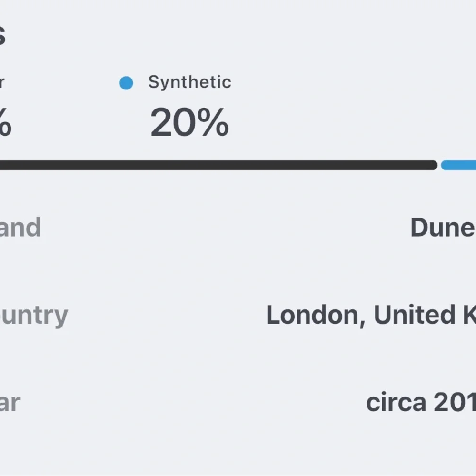Select the Dune brand value
Image resolution: width=476 pixels, height=476 pixels.
(x=443, y=228)
